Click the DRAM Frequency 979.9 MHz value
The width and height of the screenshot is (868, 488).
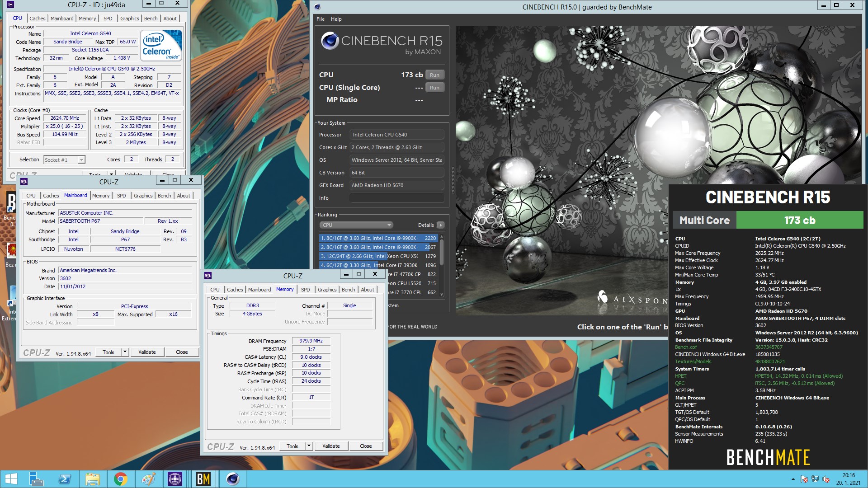311,341
